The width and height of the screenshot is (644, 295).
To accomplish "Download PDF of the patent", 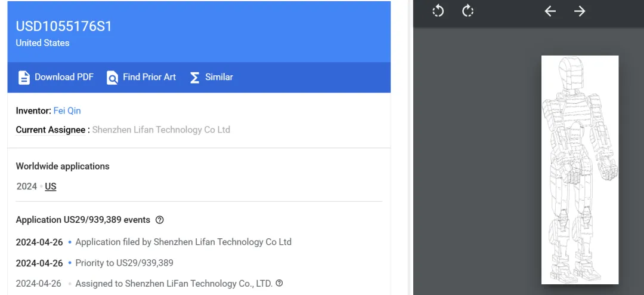I will 56,77.
